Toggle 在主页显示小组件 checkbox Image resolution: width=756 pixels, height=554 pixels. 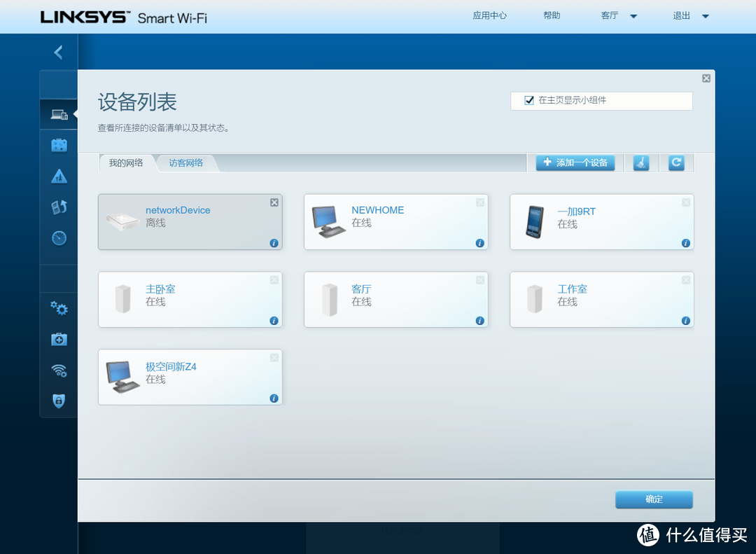(529, 100)
